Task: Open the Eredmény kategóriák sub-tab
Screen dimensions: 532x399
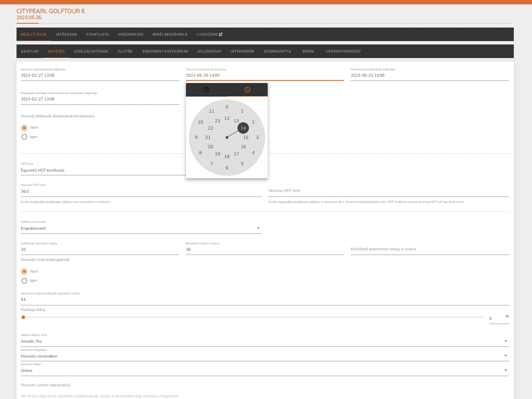Action: coord(166,51)
